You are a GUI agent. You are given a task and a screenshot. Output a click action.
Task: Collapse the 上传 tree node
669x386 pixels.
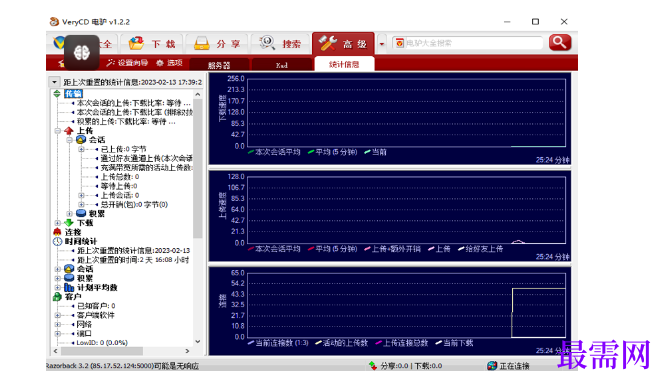tap(57, 131)
